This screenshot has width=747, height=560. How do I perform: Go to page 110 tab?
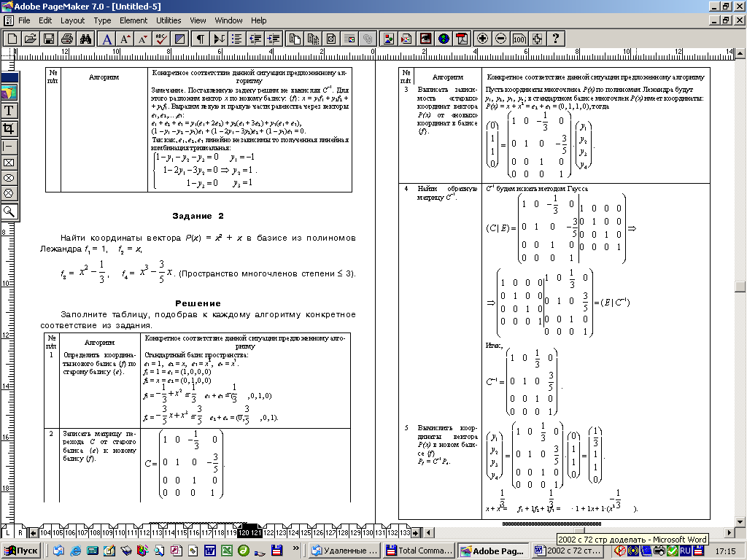pyautogui.click(x=120, y=532)
